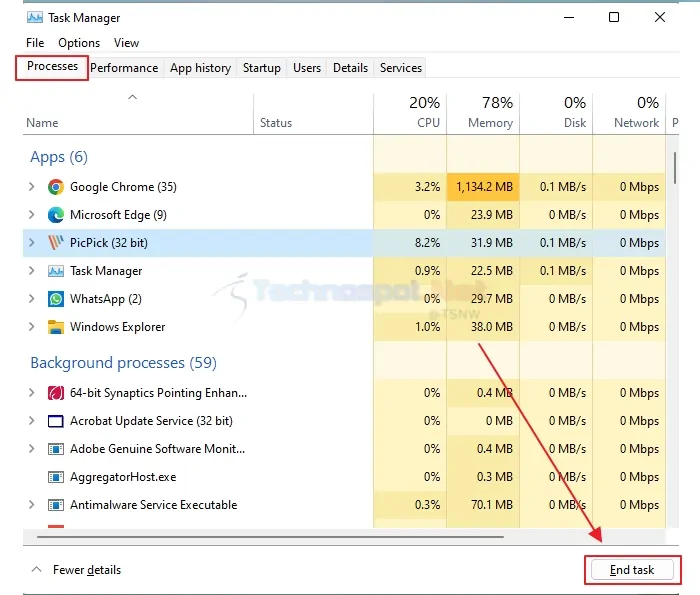
Task: Click the Adobe Genuine Software icon
Action: (x=56, y=449)
